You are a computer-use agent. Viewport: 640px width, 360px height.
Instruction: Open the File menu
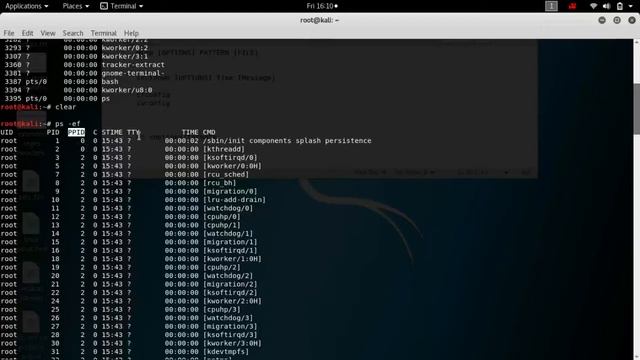[9, 33]
